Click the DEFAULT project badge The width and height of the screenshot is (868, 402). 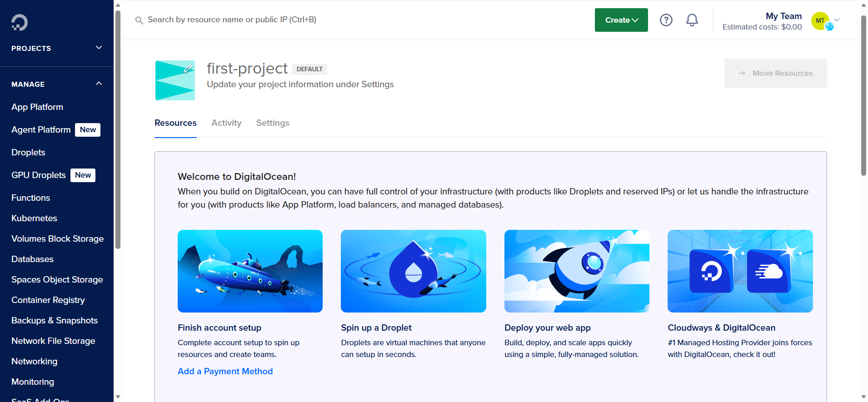[309, 69]
